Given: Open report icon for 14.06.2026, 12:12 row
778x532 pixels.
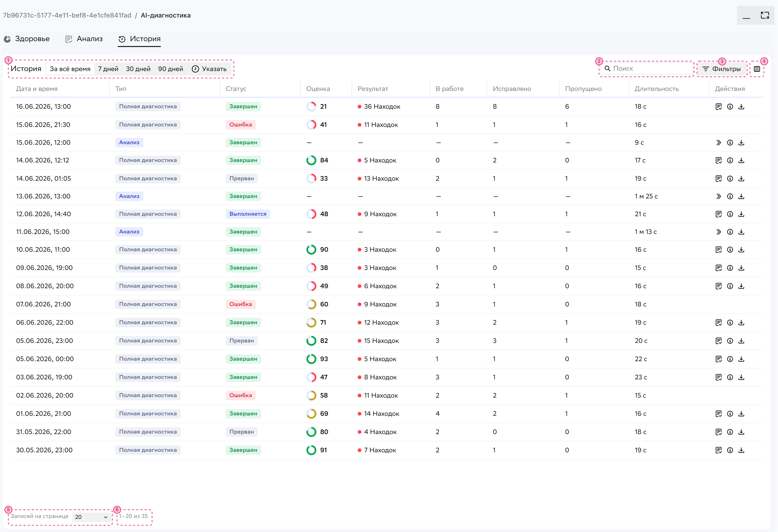Looking at the screenshot, I should (x=718, y=160).
